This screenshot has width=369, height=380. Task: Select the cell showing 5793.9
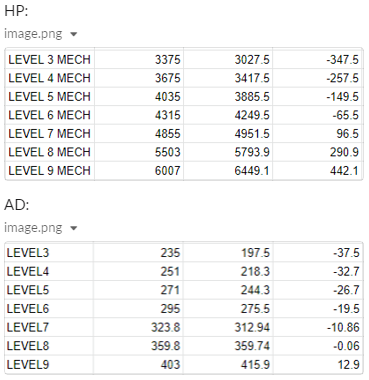pos(228,152)
